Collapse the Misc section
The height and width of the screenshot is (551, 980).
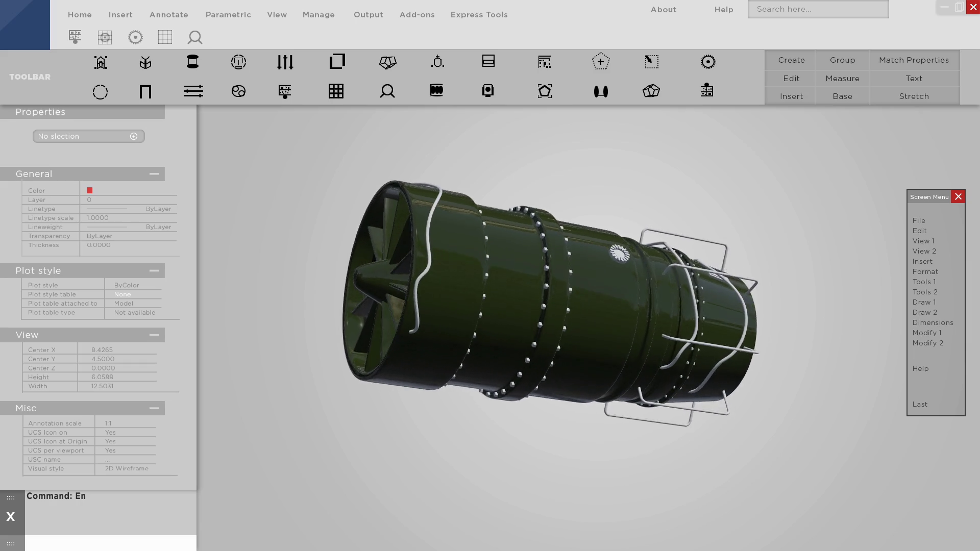154,408
